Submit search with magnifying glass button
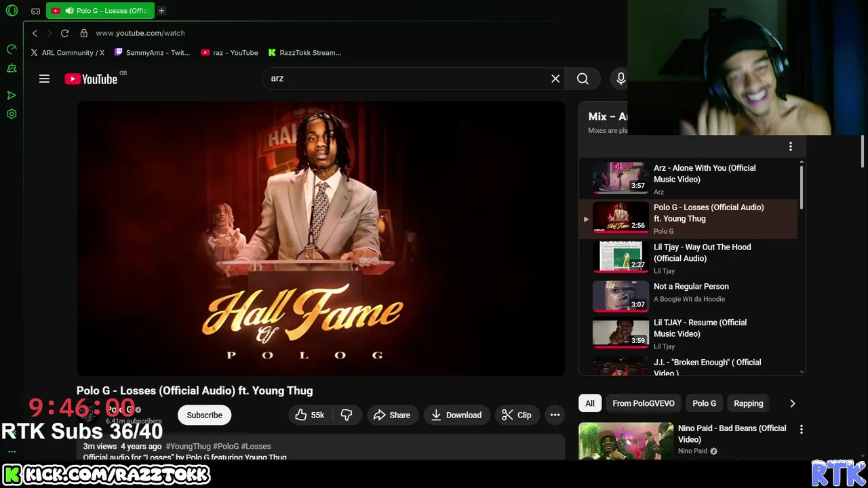 pyautogui.click(x=583, y=79)
